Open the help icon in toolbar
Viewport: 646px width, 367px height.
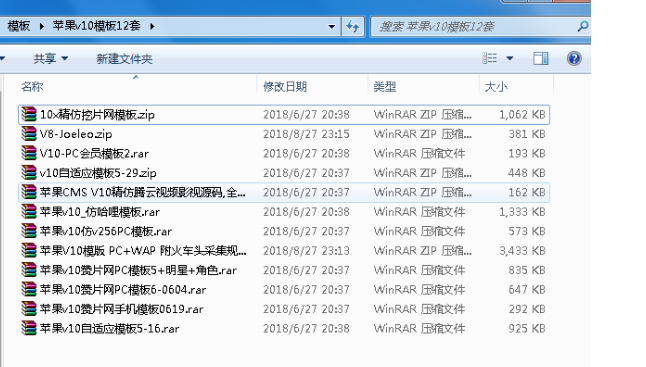574,58
